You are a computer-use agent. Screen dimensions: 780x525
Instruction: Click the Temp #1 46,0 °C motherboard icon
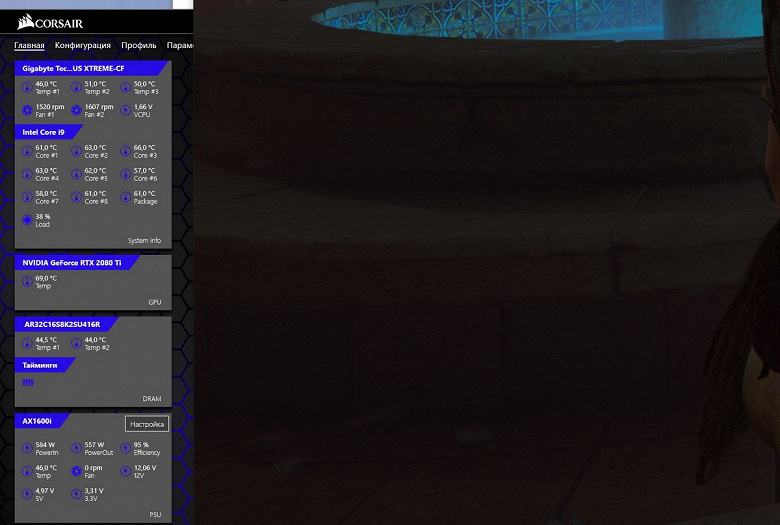(x=27, y=88)
